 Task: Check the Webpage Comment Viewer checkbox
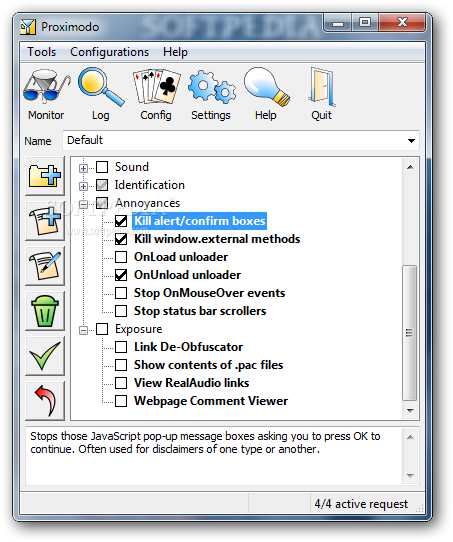tap(121, 401)
